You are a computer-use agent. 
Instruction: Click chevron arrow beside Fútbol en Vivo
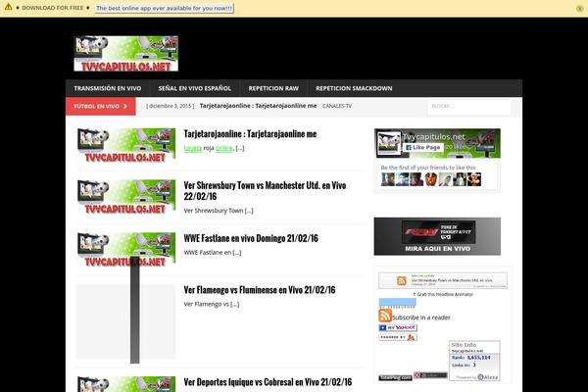125,106
